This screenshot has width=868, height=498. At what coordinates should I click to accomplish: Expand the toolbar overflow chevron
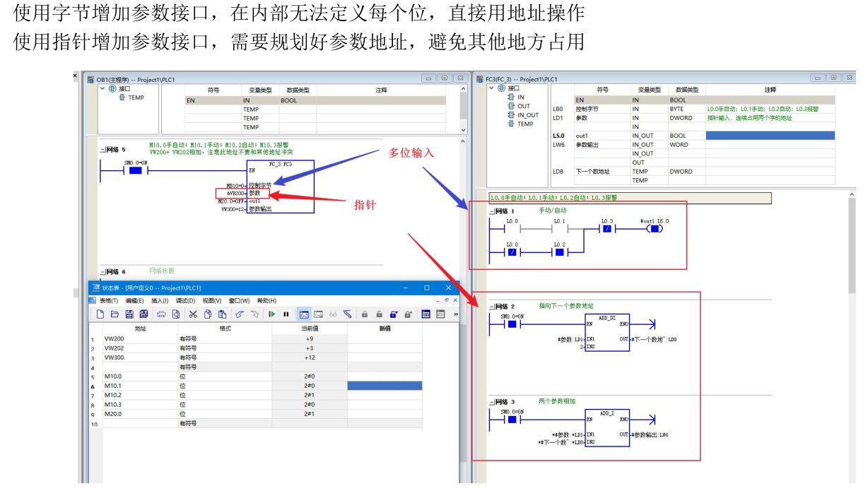click(456, 314)
